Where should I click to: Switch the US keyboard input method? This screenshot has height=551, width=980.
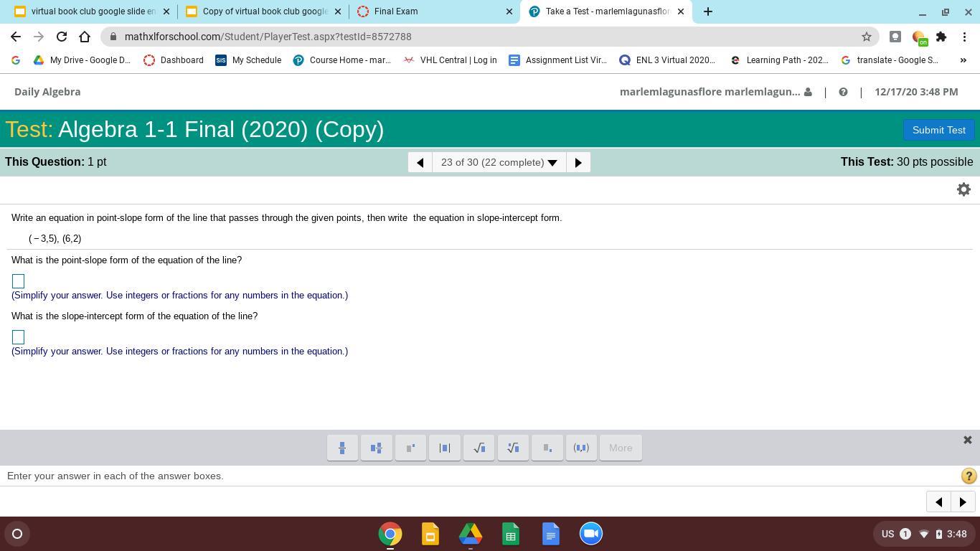point(887,534)
